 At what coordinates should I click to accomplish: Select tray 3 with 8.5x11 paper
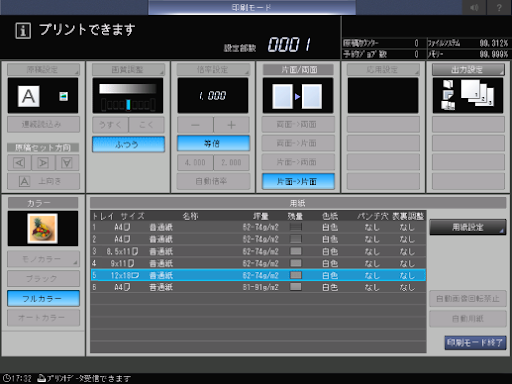click(258, 251)
